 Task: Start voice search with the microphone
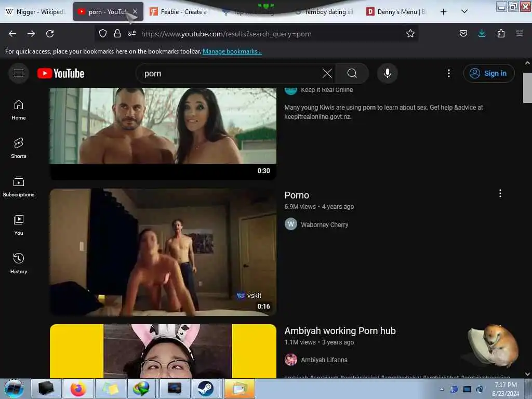pyautogui.click(x=388, y=73)
